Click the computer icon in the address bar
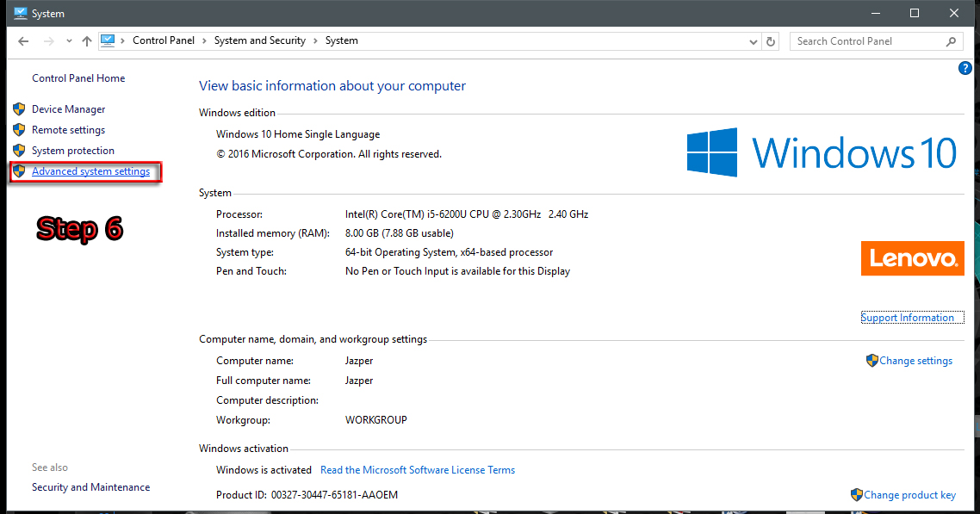This screenshot has width=980, height=514. click(108, 40)
